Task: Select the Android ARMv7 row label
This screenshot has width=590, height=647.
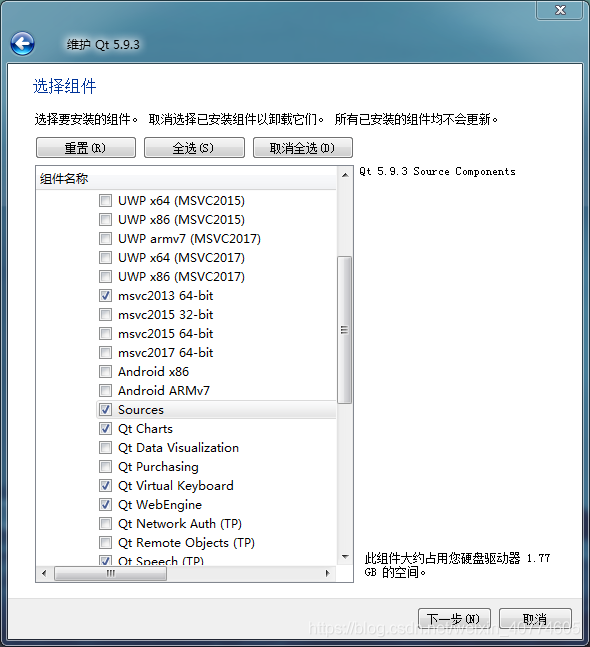Action: (164, 391)
